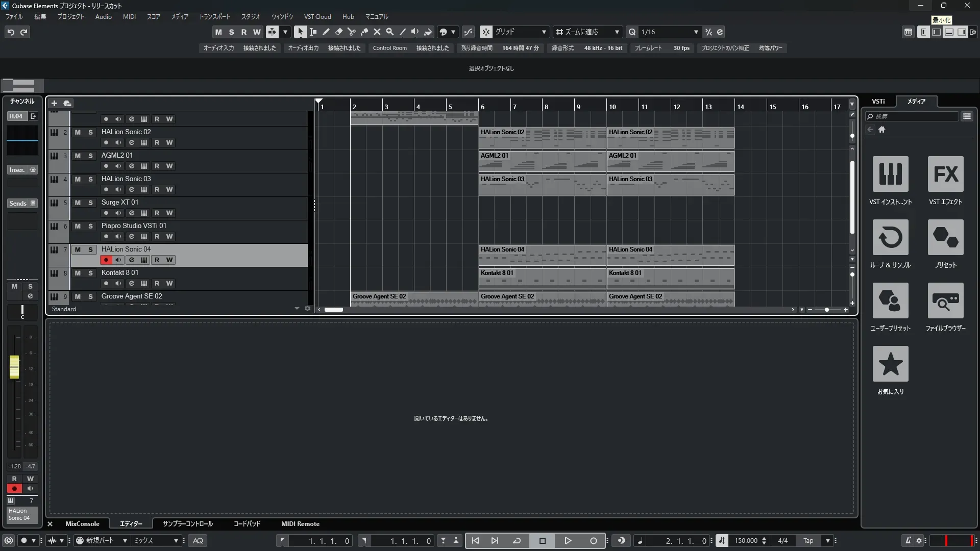Solo the Kontakt 8 01 track
Image resolution: width=980 pixels, height=551 pixels.
tap(90, 273)
